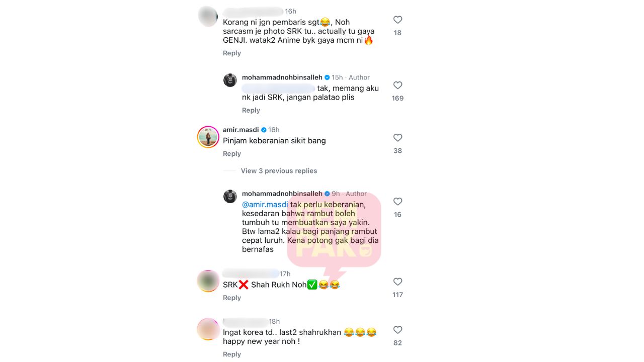Screen dimensions: 644x362
Task: Open amir.masdi's profile picture
Action: [208, 137]
